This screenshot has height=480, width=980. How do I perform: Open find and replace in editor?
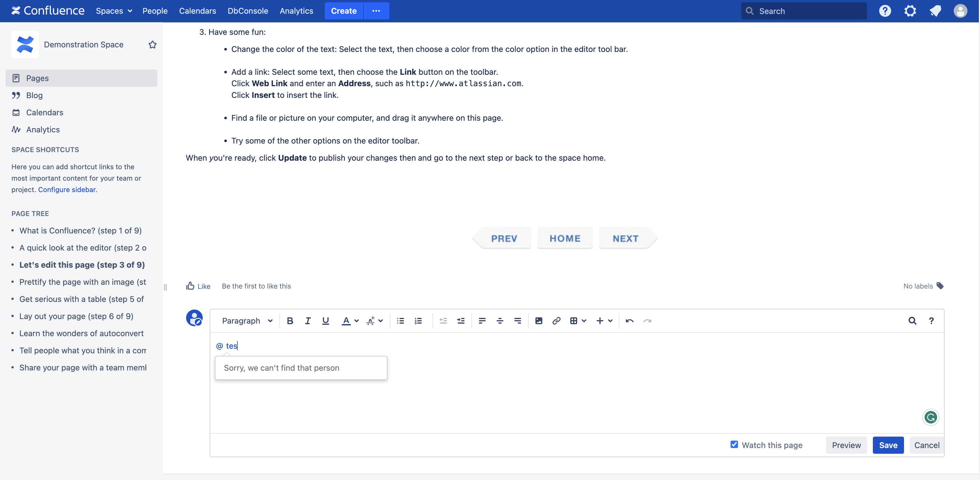point(912,321)
